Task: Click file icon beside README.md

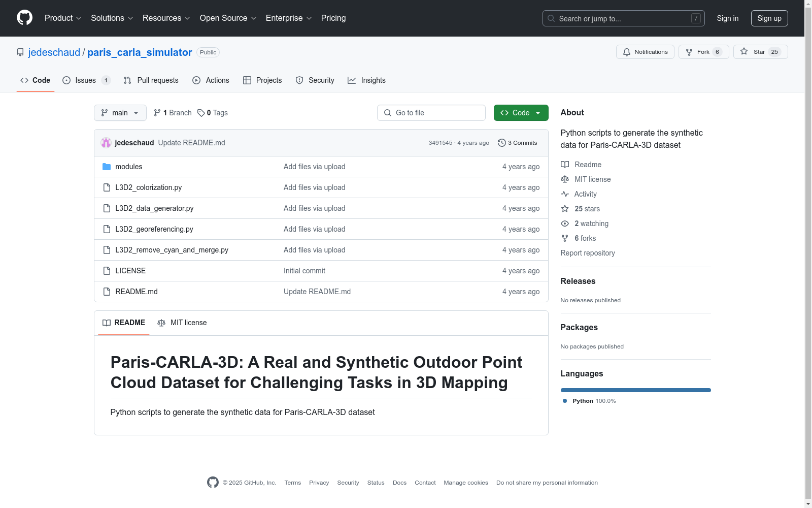Action: [107, 292]
